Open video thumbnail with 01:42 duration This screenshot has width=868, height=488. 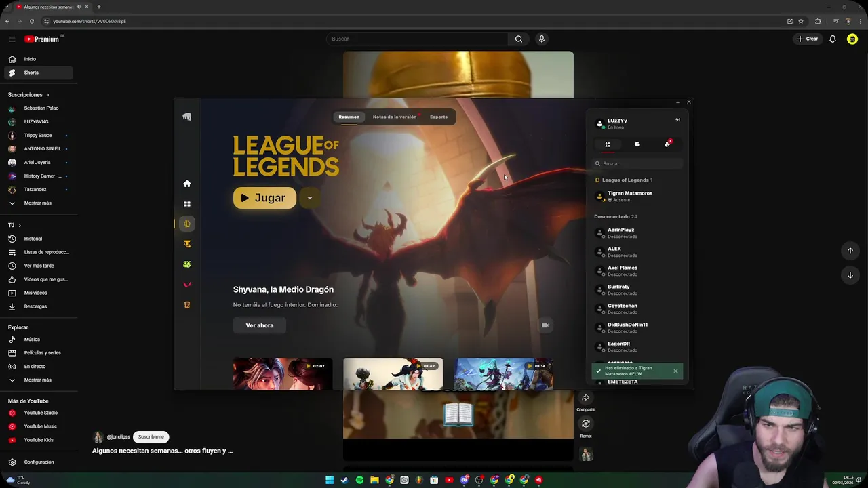[x=393, y=373]
